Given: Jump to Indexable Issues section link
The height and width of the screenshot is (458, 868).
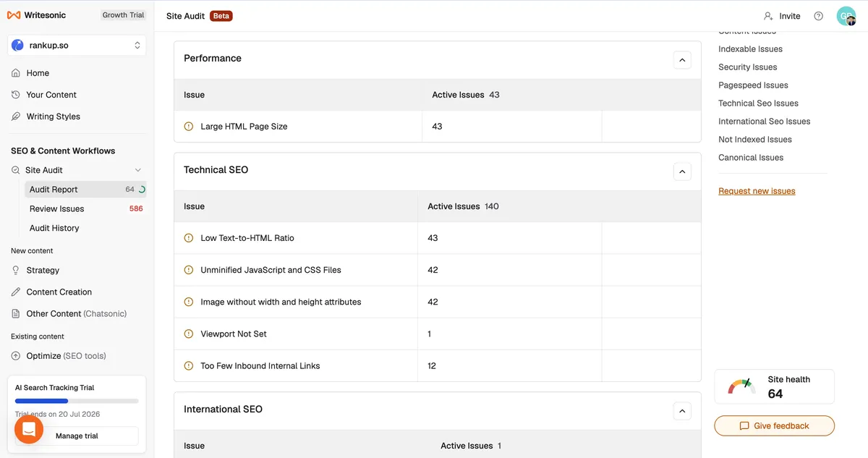Looking at the screenshot, I should click(750, 49).
